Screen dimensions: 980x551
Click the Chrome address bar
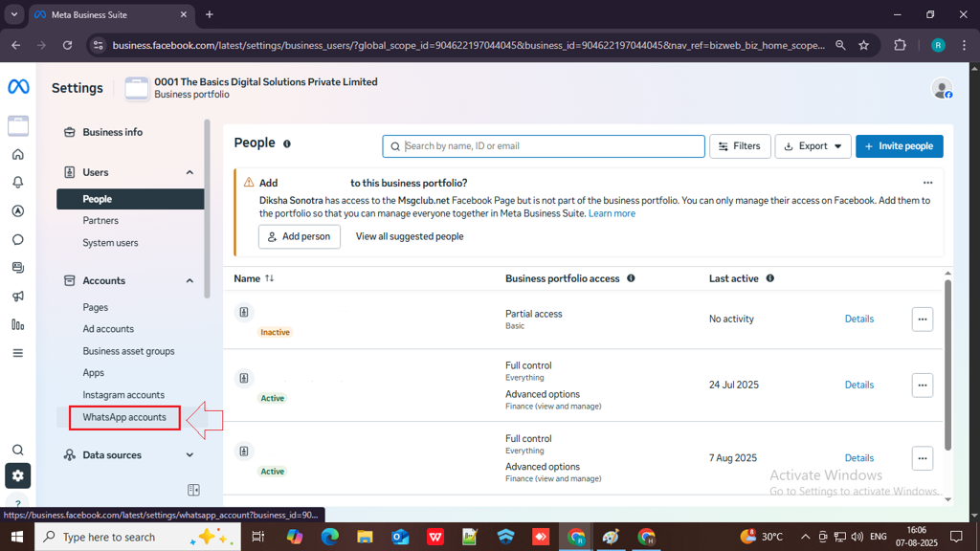(469, 45)
